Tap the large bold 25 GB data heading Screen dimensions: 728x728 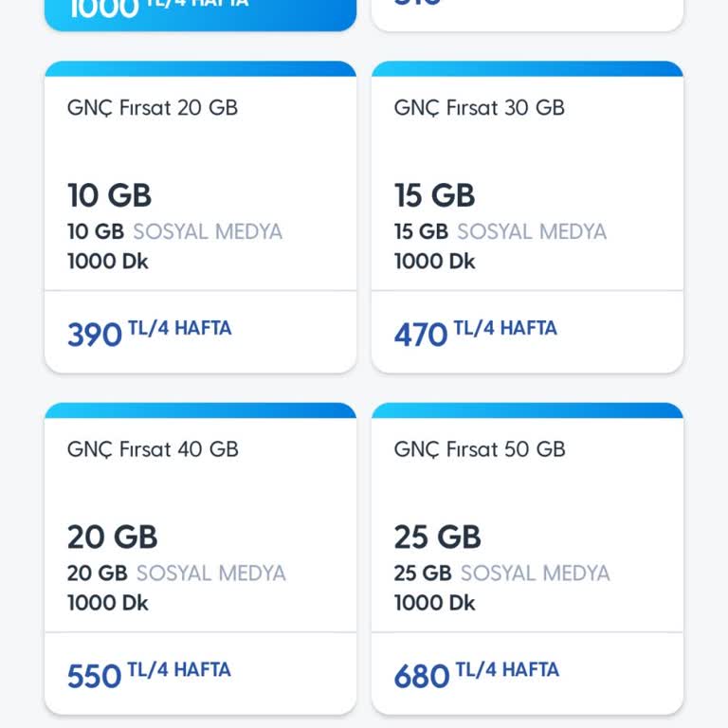pos(437,537)
